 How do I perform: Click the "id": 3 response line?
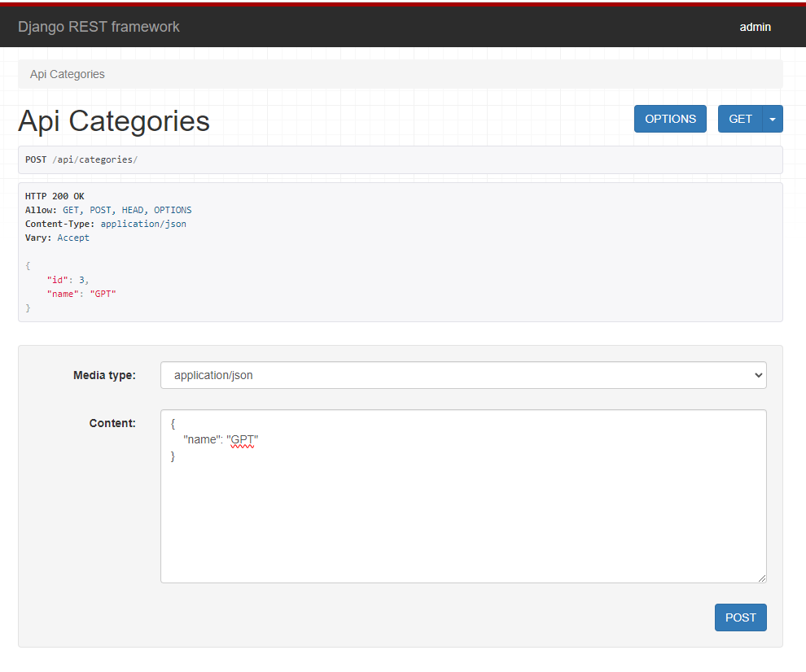click(x=68, y=280)
